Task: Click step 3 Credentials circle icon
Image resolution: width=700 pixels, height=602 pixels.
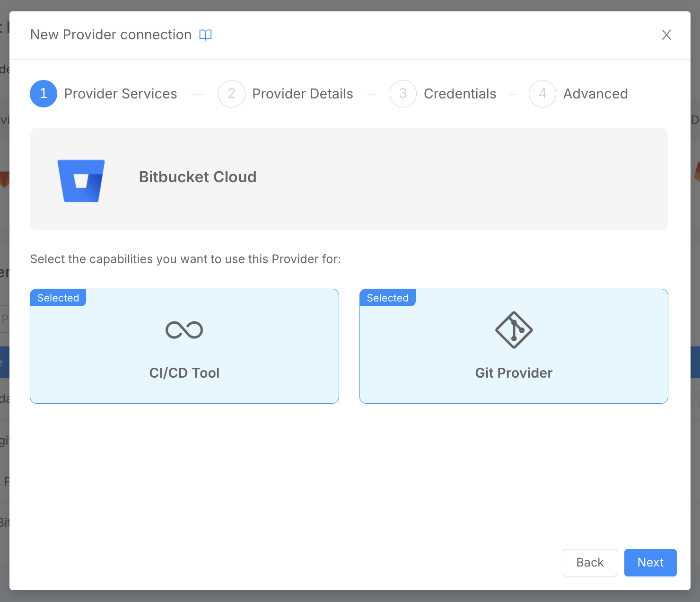Action: tap(402, 94)
